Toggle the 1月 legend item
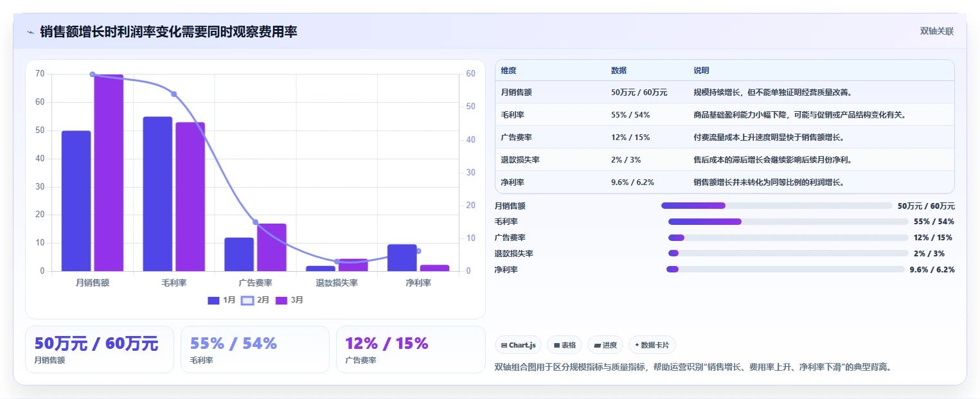The height and width of the screenshot is (399, 980). [x=222, y=300]
